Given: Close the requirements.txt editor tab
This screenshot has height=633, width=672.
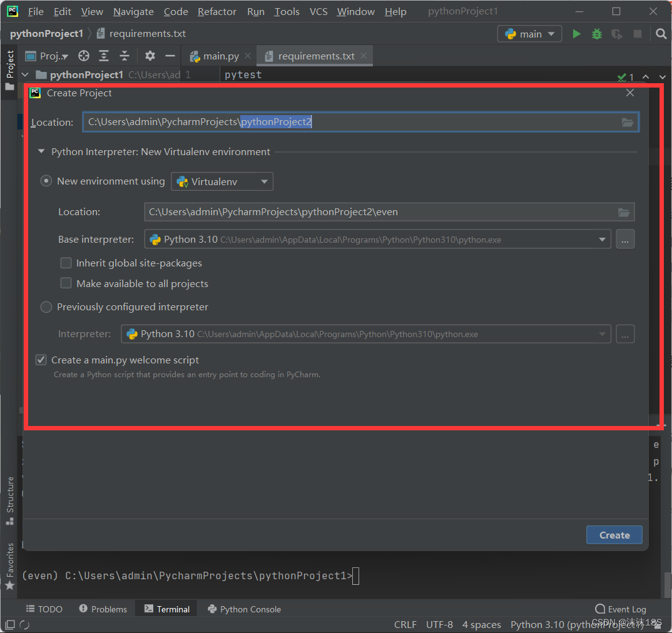Looking at the screenshot, I should [x=364, y=56].
